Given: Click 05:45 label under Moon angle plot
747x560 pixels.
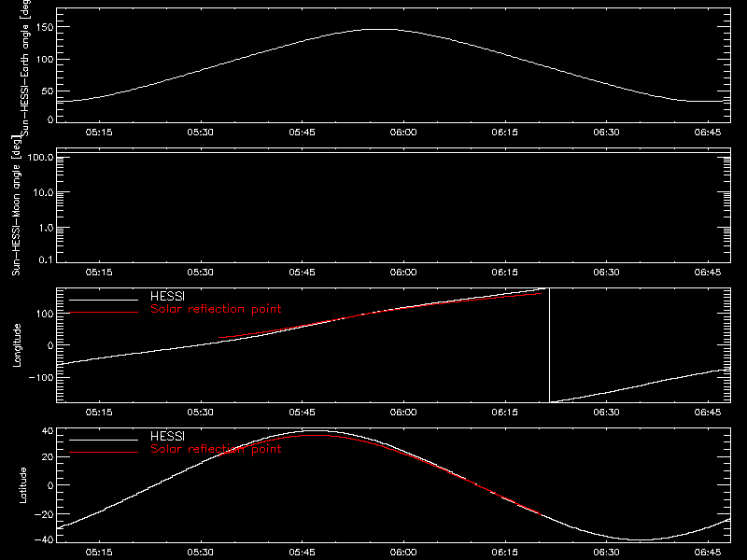Looking at the screenshot, I should click(302, 273).
